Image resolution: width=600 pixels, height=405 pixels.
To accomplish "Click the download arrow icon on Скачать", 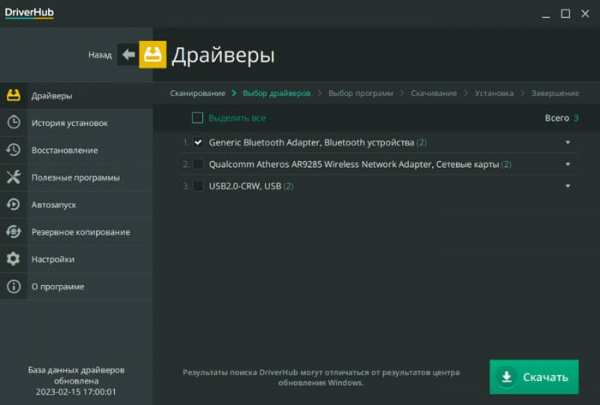I will coord(507,377).
